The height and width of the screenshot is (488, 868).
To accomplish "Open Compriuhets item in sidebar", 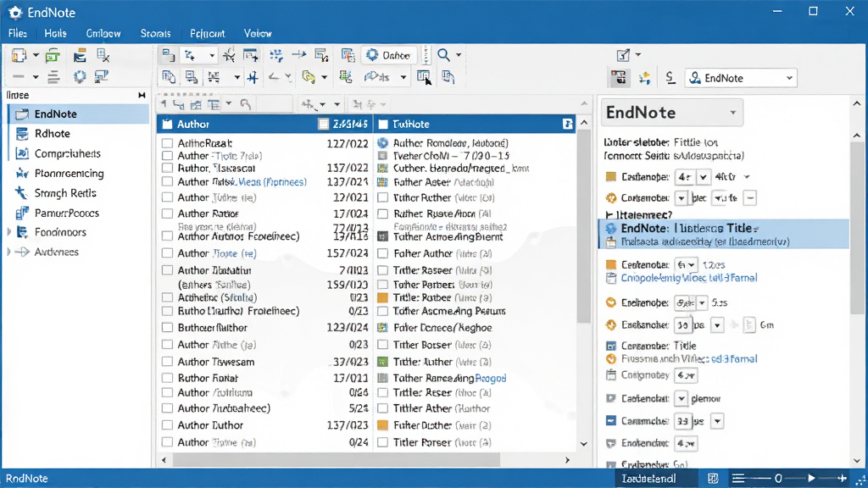I will tap(68, 153).
